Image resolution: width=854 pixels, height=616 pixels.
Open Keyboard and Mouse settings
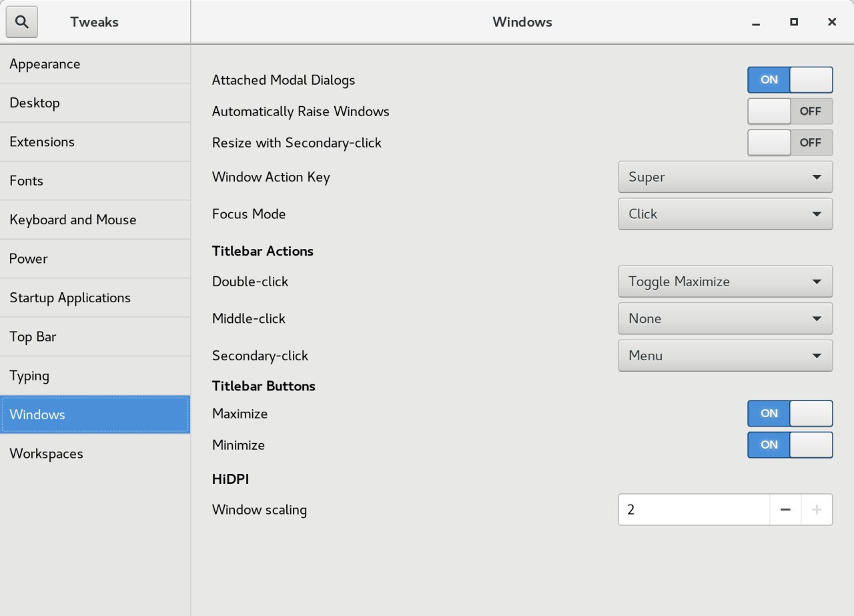pos(95,220)
